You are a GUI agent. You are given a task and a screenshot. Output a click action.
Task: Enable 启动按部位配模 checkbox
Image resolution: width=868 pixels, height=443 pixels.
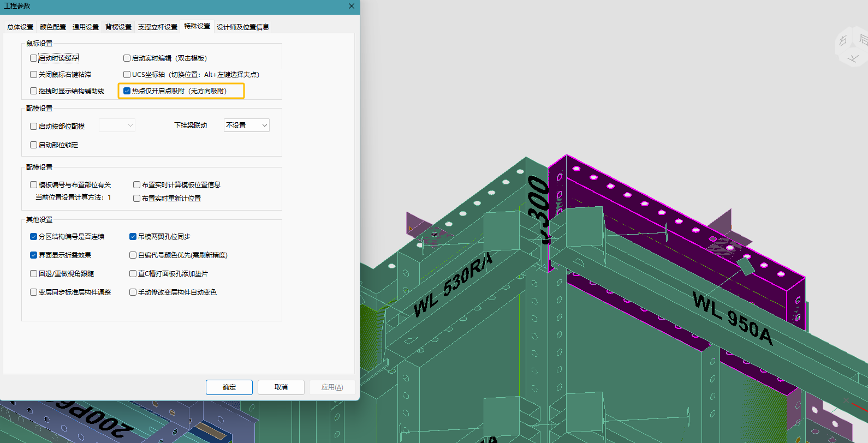[x=34, y=126]
